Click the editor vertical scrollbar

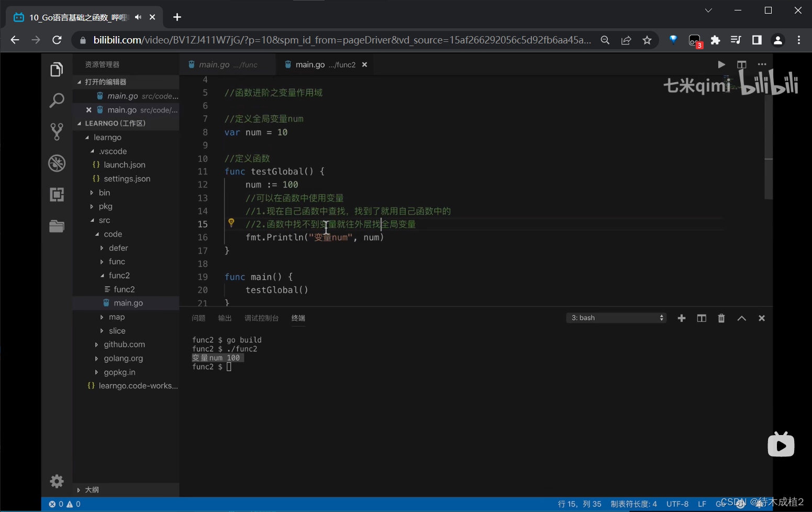(x=769, y=147)
